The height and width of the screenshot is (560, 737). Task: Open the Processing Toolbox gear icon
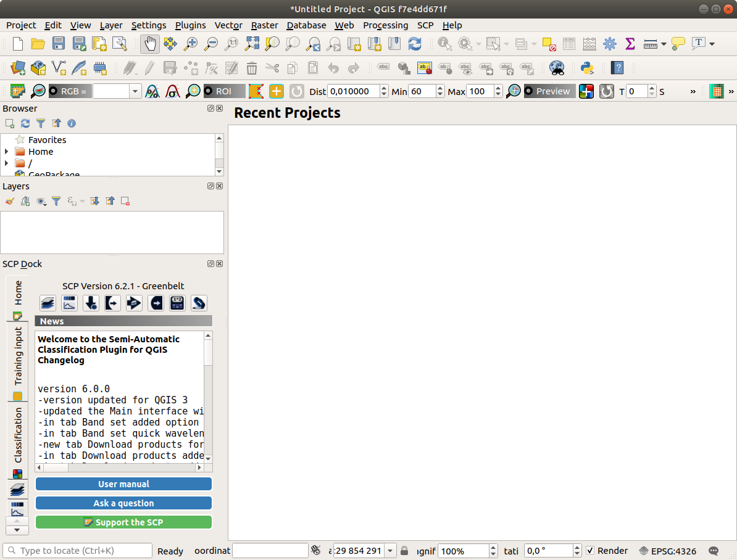point(610,43)
